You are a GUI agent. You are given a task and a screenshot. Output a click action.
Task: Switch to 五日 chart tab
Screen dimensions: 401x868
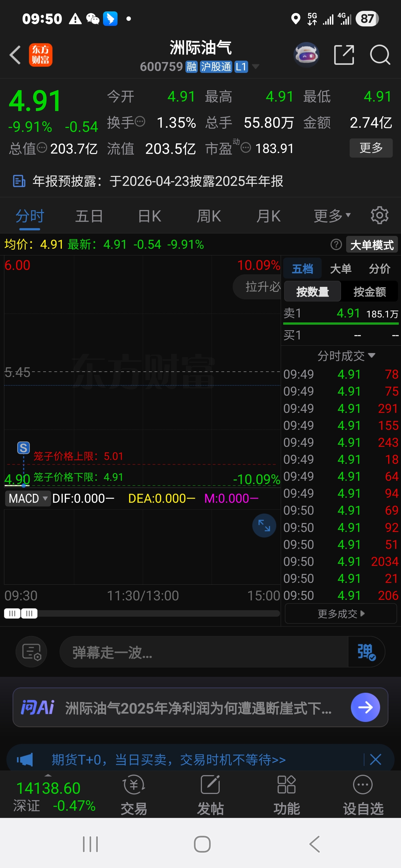click(89, 216)
